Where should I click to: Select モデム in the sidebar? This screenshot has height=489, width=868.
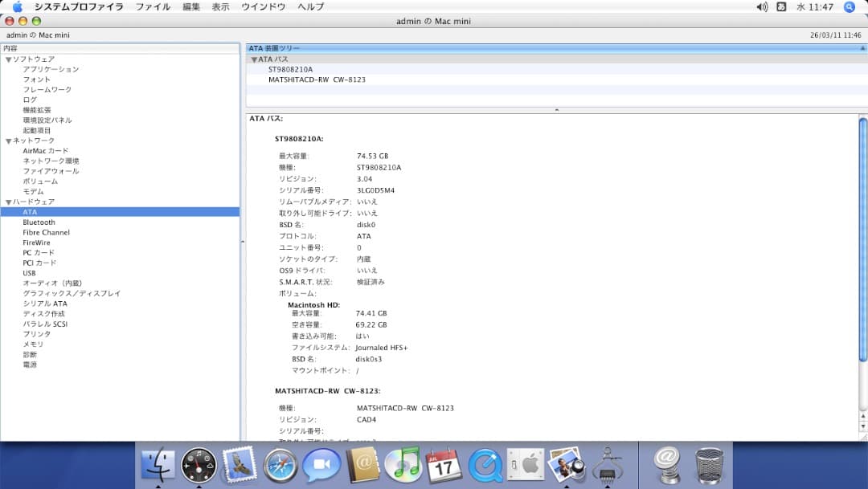[33, 191]
